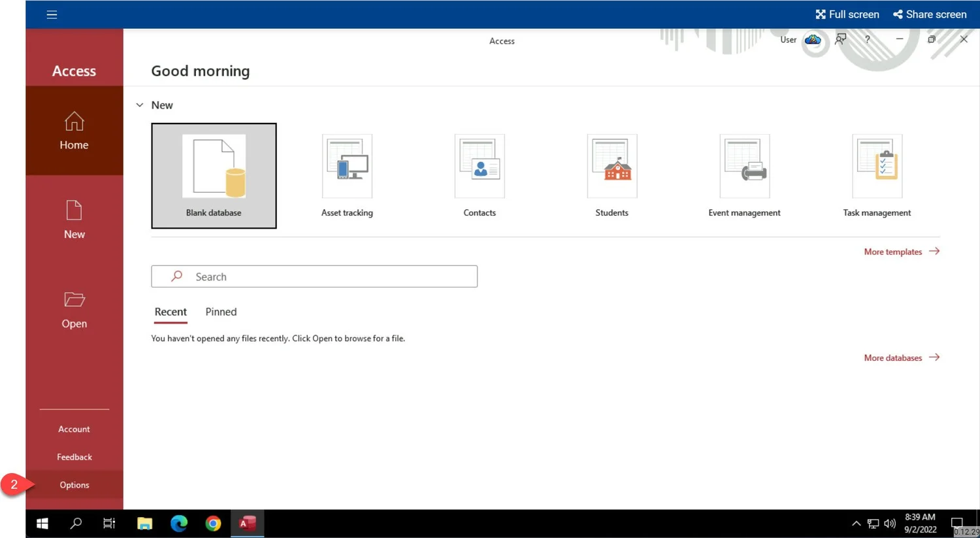Open the hamburger menu
This screenshot has height=538, width=980.
52,14
